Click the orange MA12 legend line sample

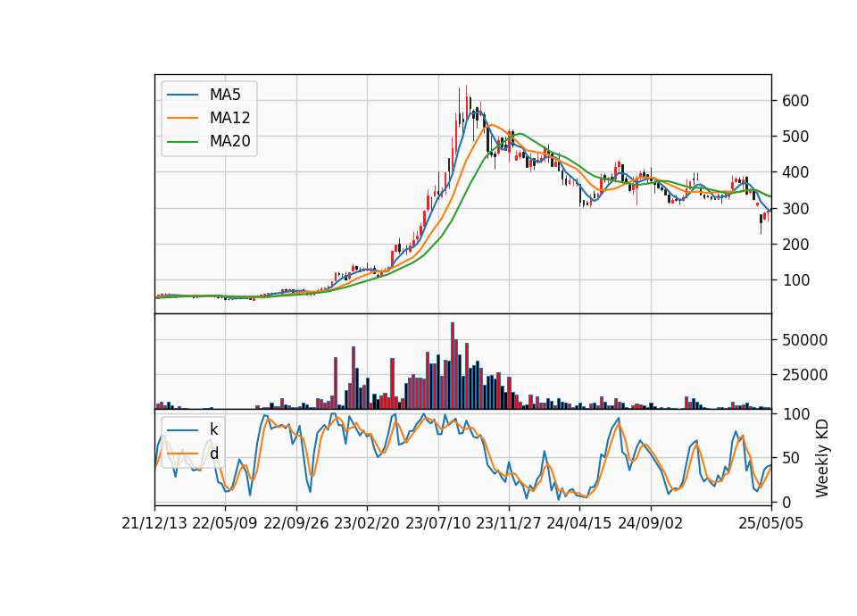click(x=182, y=118)
